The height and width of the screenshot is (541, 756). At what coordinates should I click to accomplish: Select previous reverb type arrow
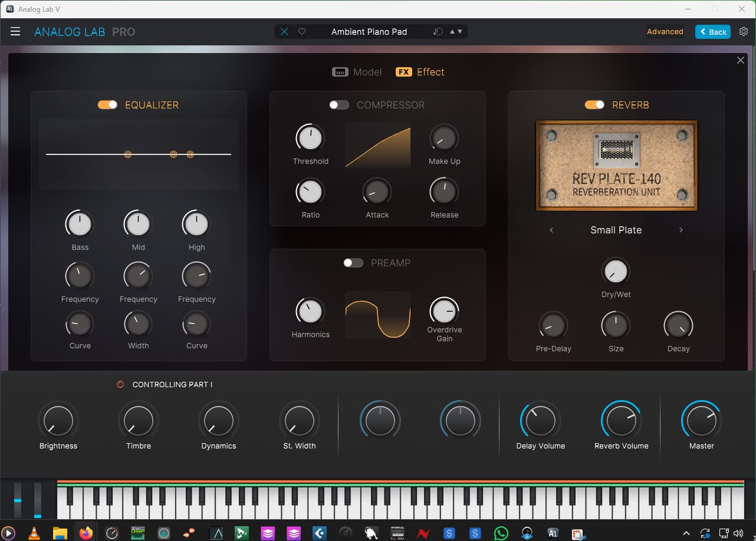[x=551, y=230]
